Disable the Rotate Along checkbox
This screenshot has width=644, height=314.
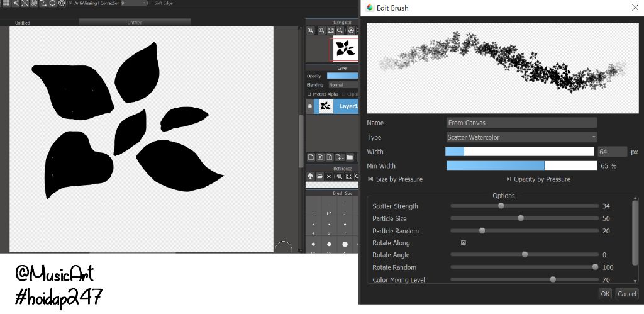(464, 243)
